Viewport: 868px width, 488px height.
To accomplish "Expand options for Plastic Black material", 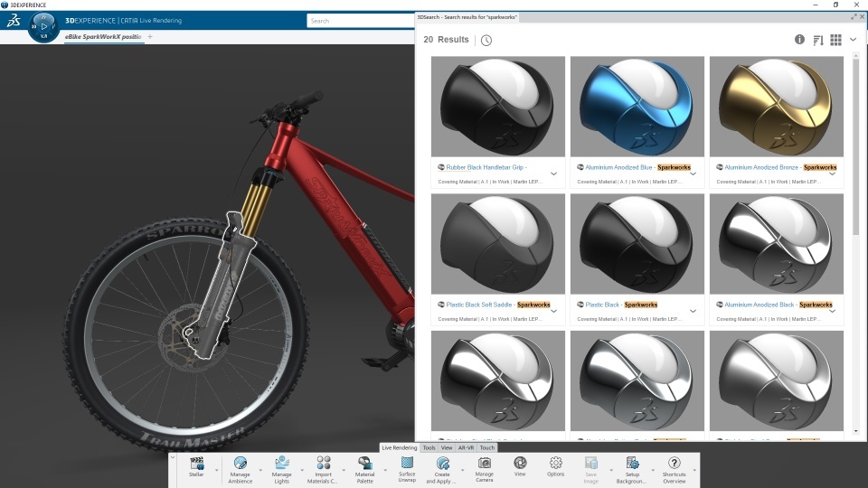I will pos(693,311).
